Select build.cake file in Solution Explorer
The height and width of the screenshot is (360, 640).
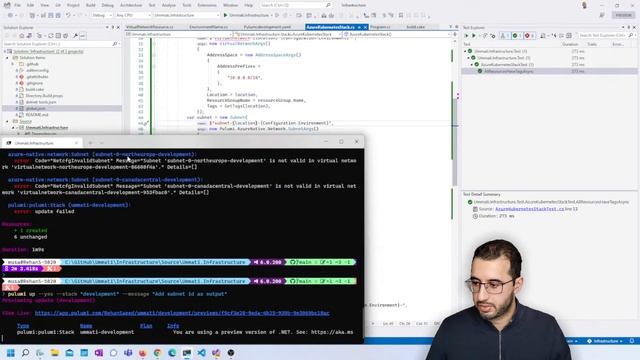[34, 89]
